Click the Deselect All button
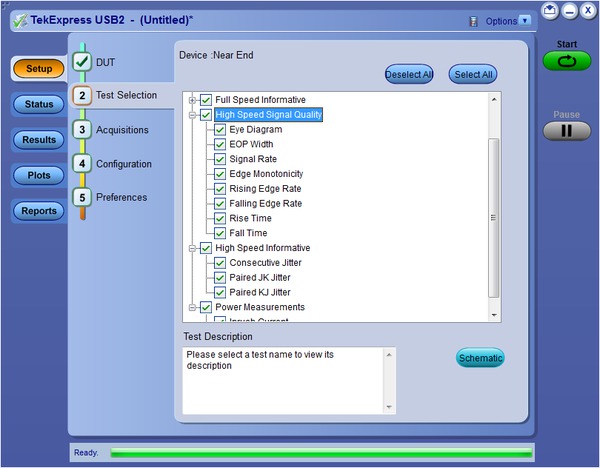600x468 pixels. 409,74
